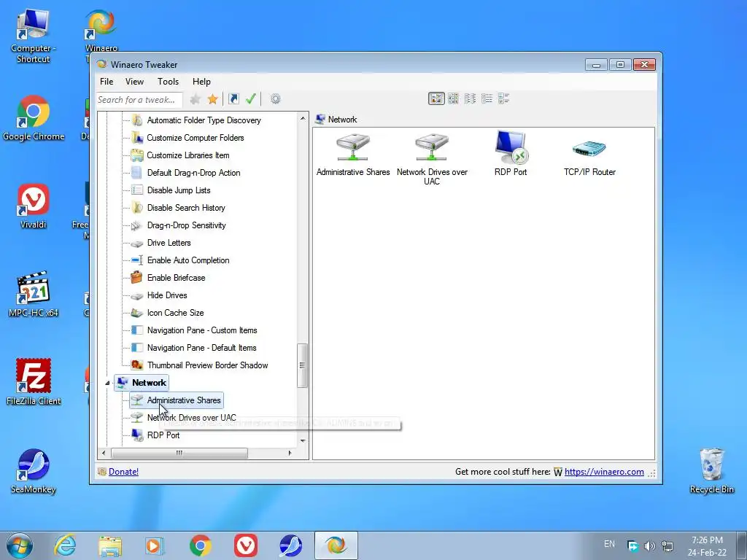Click the green checkmark toolbar icon
Screen dimensions: 747x560
click(x=251, y=99)
